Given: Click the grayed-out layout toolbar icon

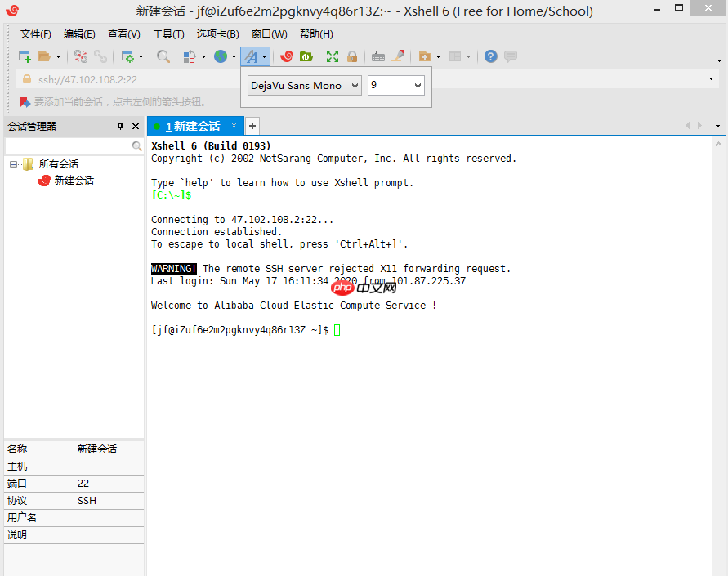Looking at the screenshot, I should tap(455, 56).
